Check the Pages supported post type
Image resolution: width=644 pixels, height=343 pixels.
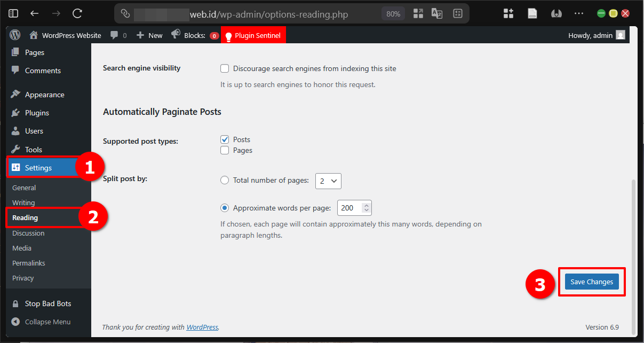point(225,150)
